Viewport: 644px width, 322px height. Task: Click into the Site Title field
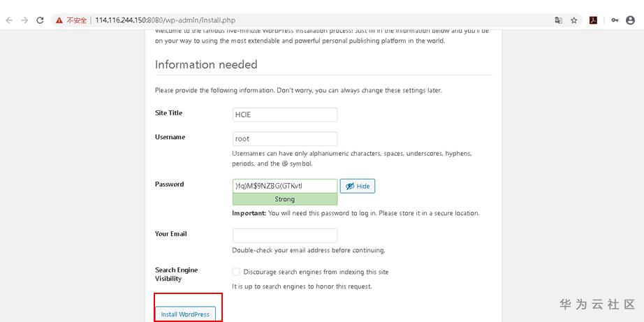(284, 115)
